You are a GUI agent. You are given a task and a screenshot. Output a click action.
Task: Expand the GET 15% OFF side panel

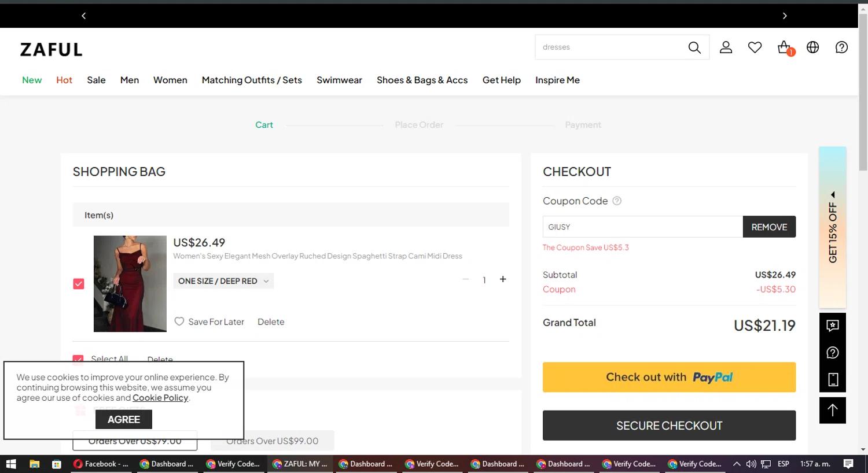point(832,227)
